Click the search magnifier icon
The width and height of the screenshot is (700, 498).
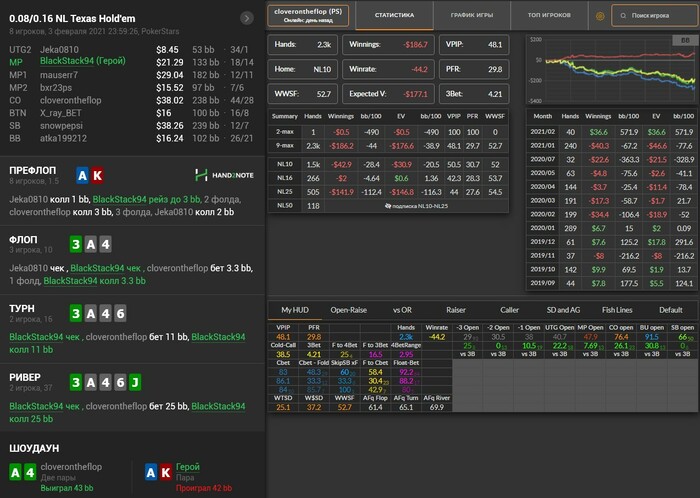click(623, 16)
